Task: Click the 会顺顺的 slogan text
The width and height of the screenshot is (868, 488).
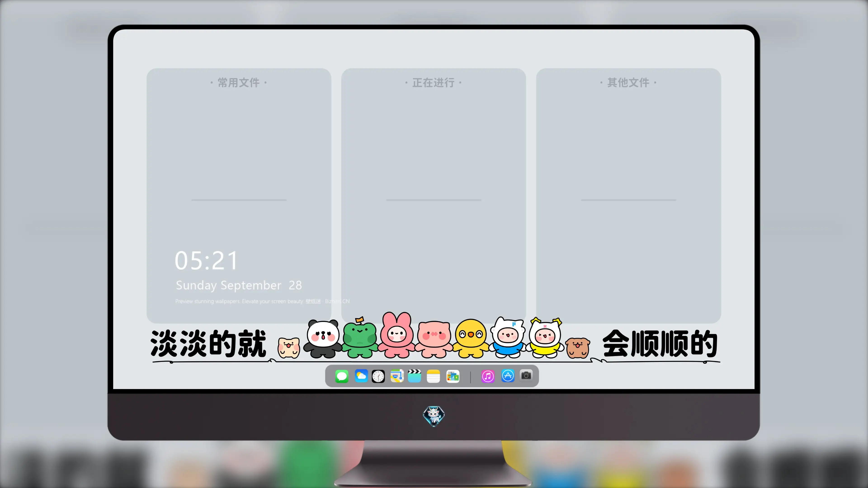Action: pos(660,343)
